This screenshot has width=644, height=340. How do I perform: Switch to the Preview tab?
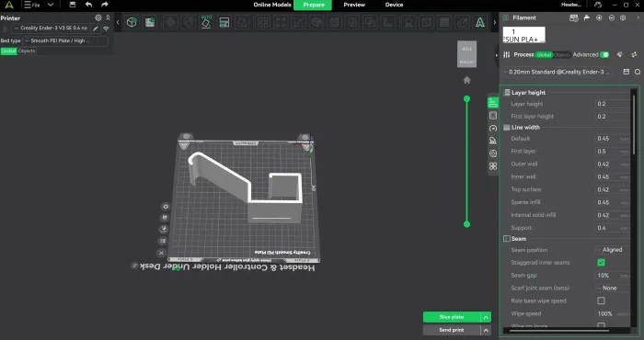tap(354, 5)
